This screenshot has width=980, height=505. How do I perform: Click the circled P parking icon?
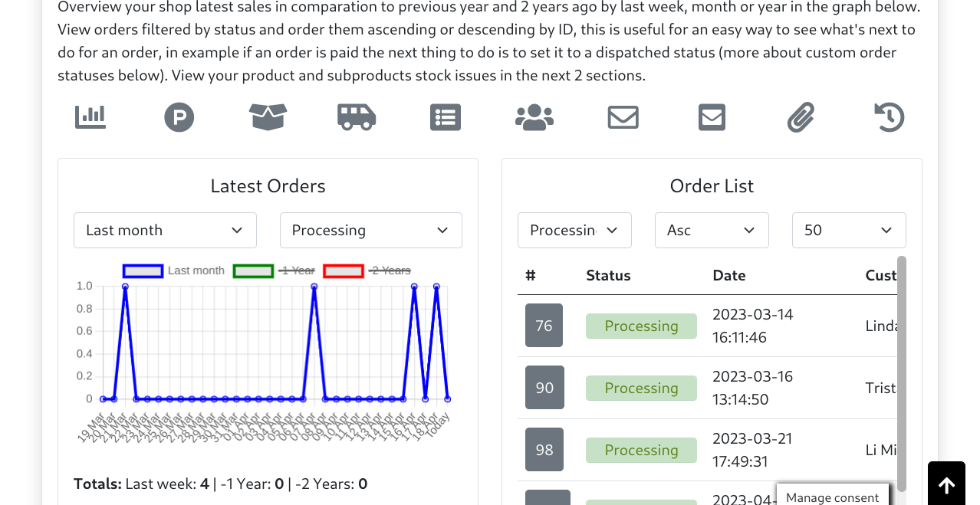click(x=179, y=117)
